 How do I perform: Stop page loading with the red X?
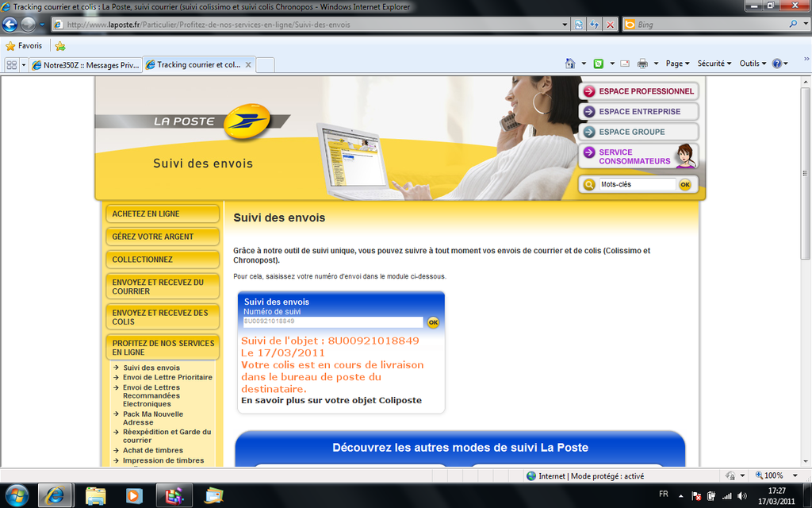611,25
